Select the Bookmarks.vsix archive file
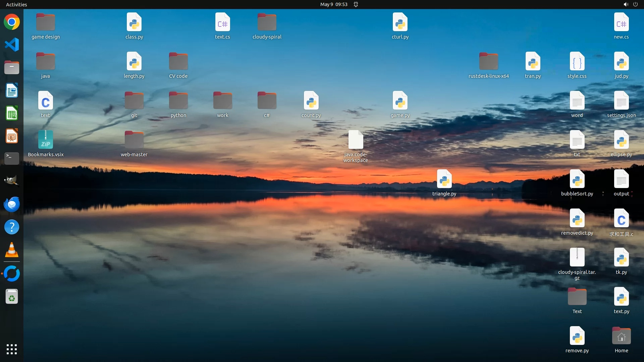Screen dimensions: 644x362 click(x=46, y=140)
